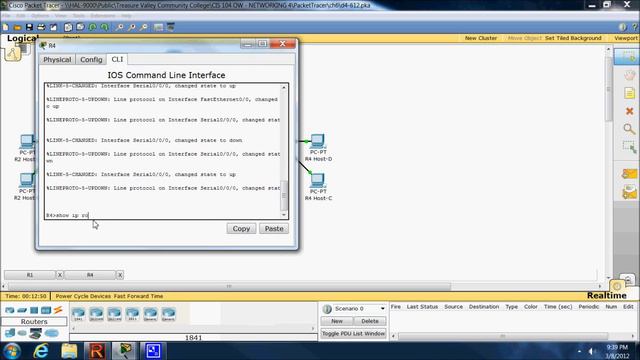Pick the first Generic router model
Viewport: 640px width, 360px height.
(150, 314)
